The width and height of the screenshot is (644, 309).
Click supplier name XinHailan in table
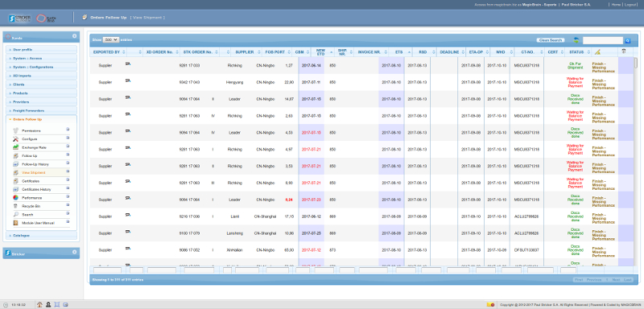click(234, 250)
